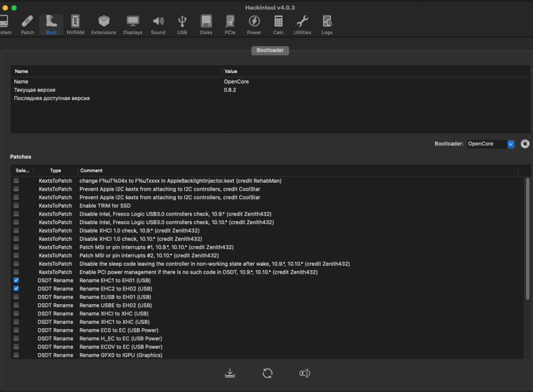
Task: Uncheck Rename EHC2 to EH02 patch
Action: [x=16, y=288]
